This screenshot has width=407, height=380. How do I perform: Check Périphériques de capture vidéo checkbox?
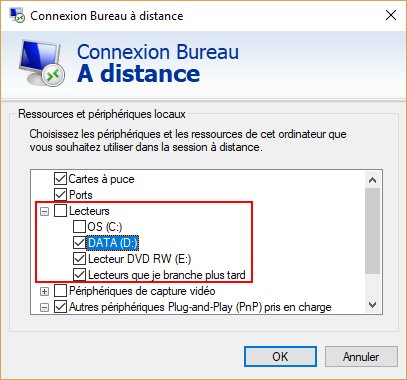pyautogui.click(x=60, y=291)
